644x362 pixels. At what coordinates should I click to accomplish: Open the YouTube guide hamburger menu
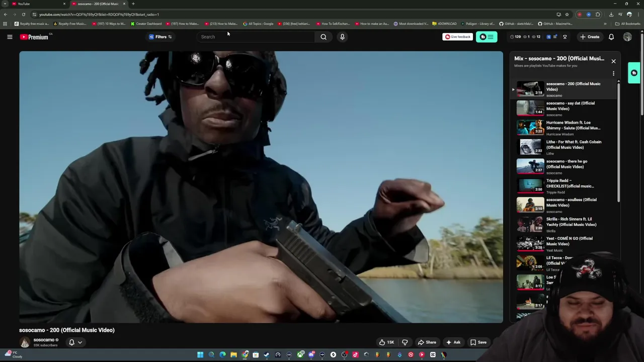(x=10, y=37)
